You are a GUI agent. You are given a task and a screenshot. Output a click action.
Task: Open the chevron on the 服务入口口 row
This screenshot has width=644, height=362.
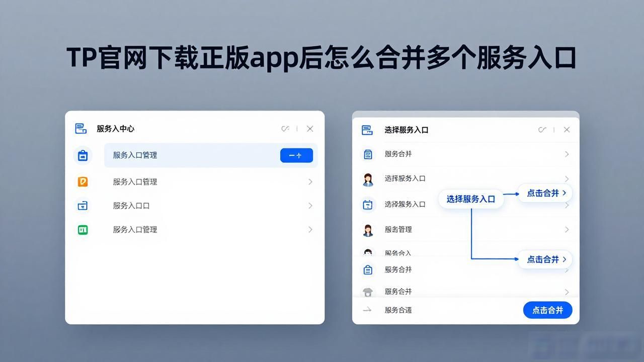tap(310, 205)
